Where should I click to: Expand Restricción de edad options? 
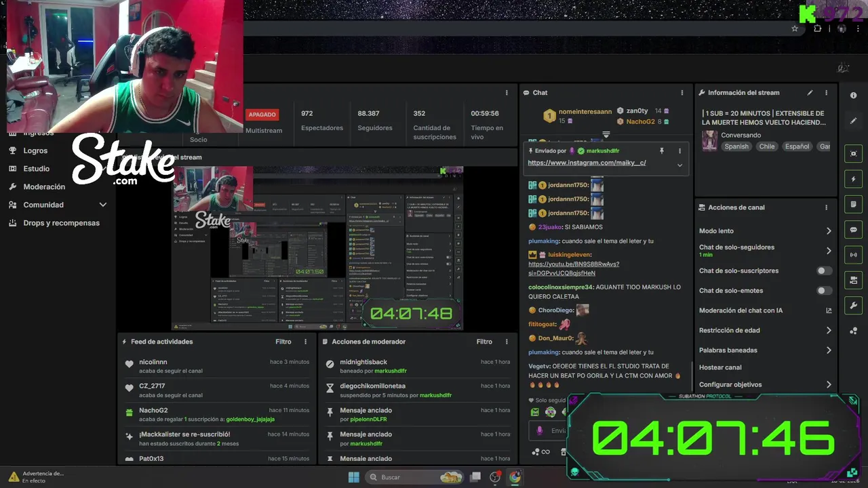tap(829, 330)
